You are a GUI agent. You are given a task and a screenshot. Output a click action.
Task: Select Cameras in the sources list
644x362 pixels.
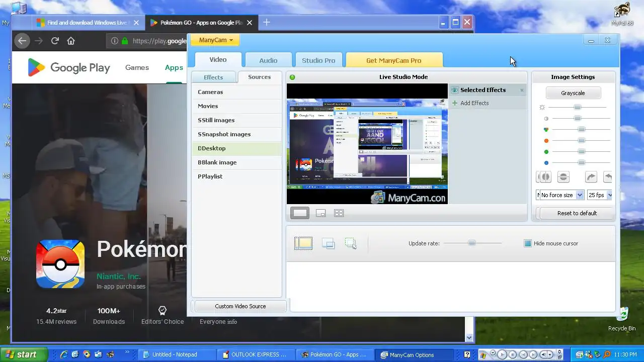click(236, 92)
